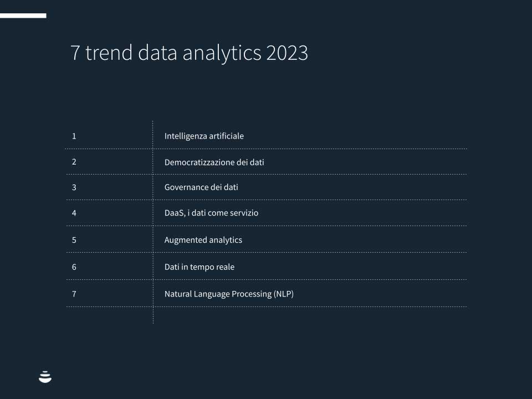Image resolution: width=532 pixels, height=399 pixels.
Task: Select the "Augmented analytics" entry
Action: pos(203,240)
